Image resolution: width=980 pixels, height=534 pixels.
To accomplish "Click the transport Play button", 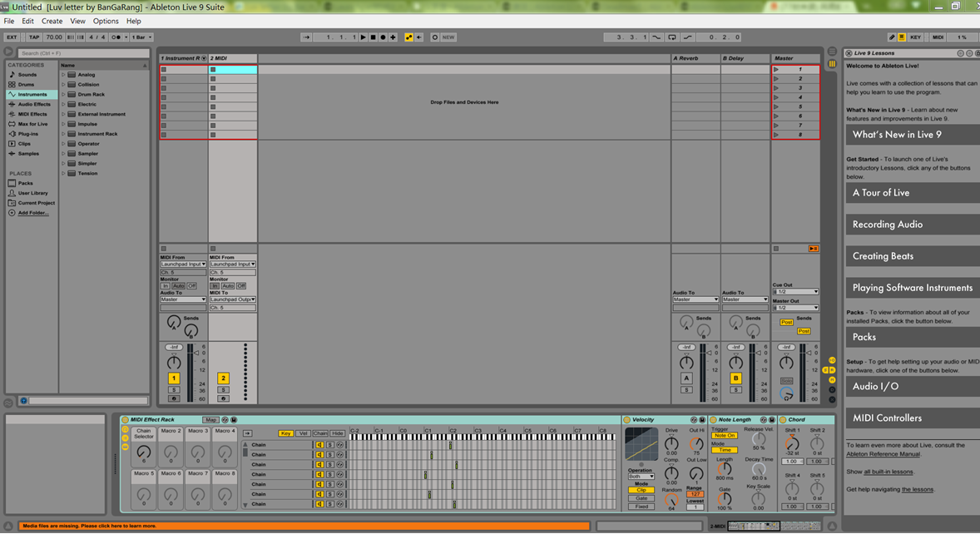I will coord(363,37).
